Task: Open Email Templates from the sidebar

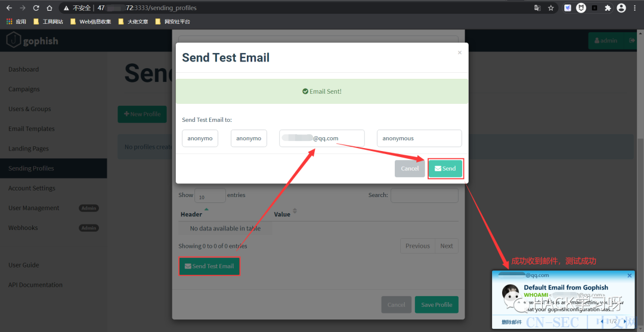Action: (x=31, y=129)
